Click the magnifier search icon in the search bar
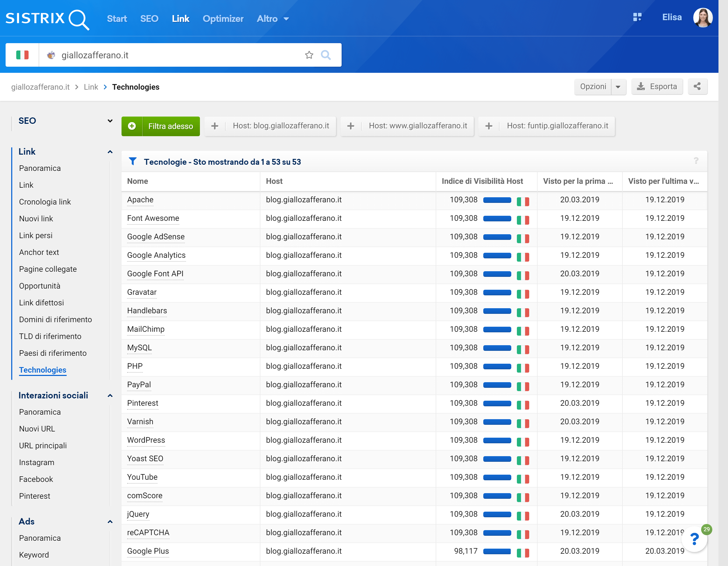This screenshot has height=566, width=728. click(326, 55)
